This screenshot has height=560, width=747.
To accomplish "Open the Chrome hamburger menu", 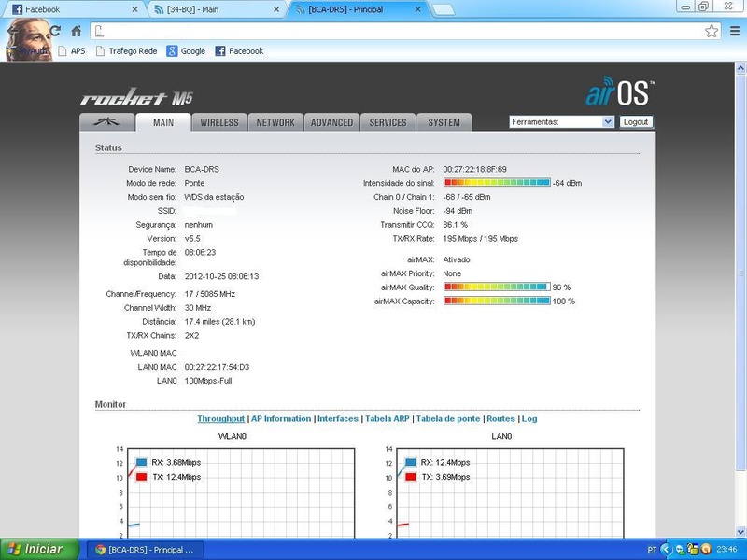I will coord(735,31).
